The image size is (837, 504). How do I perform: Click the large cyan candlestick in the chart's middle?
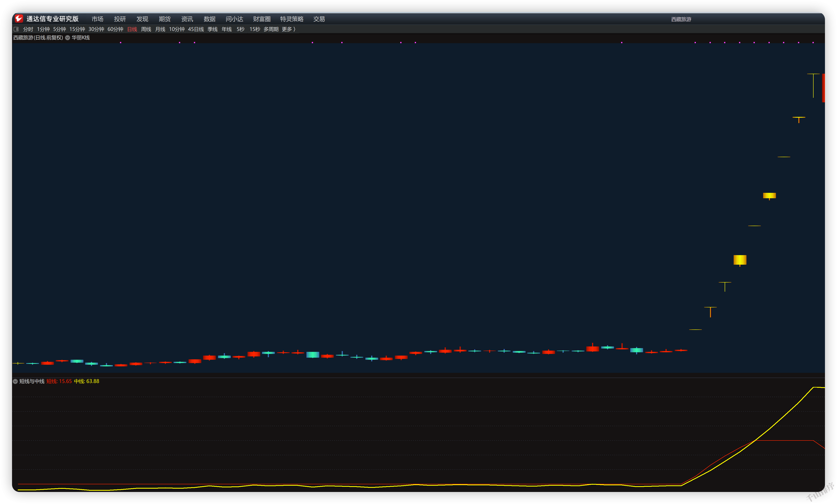(x=312, y=355)
